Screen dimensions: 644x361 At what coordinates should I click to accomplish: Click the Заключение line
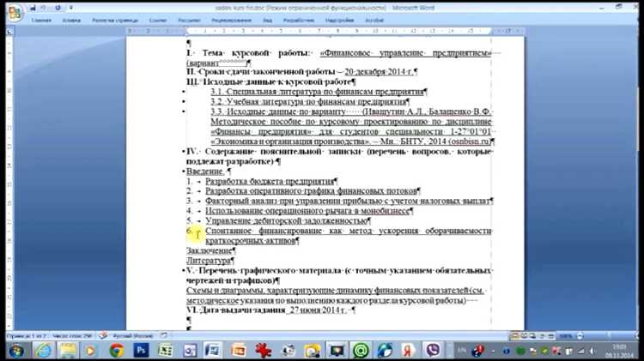tap(210, 250)
